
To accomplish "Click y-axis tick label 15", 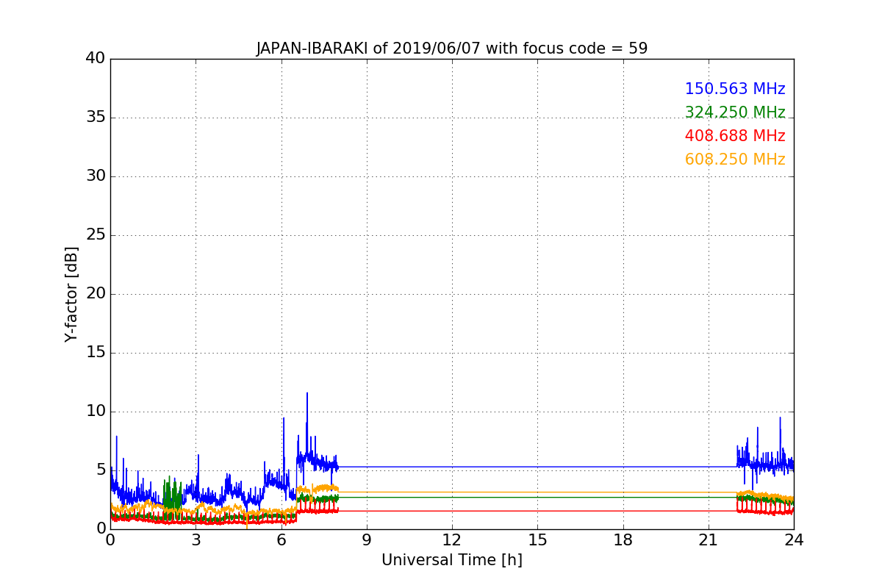I will coord(95,352).
